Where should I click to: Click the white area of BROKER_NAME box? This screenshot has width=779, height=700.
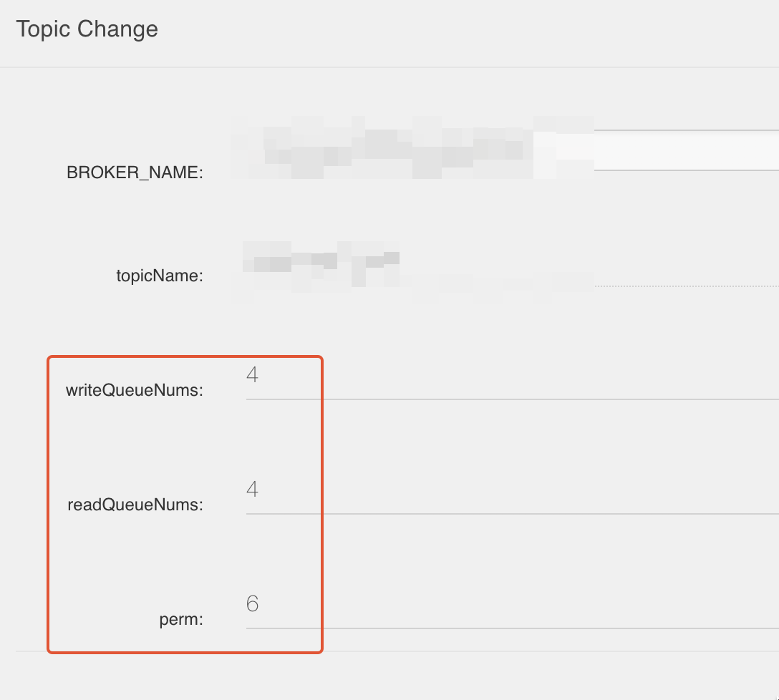(687, 150)
